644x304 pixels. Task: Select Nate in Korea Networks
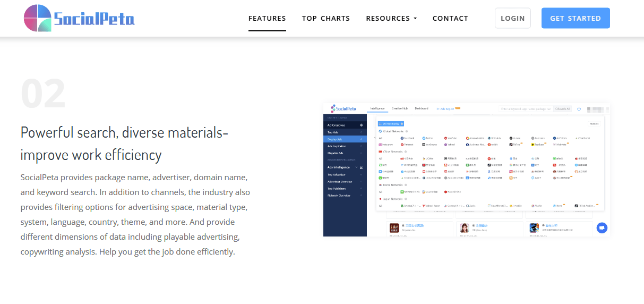[x=452, y=192]
